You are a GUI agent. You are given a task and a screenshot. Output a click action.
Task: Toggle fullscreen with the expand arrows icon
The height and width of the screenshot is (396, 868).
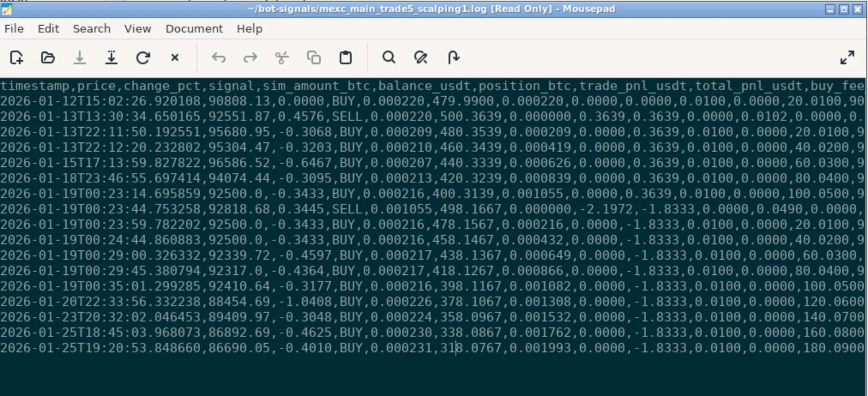847,57
